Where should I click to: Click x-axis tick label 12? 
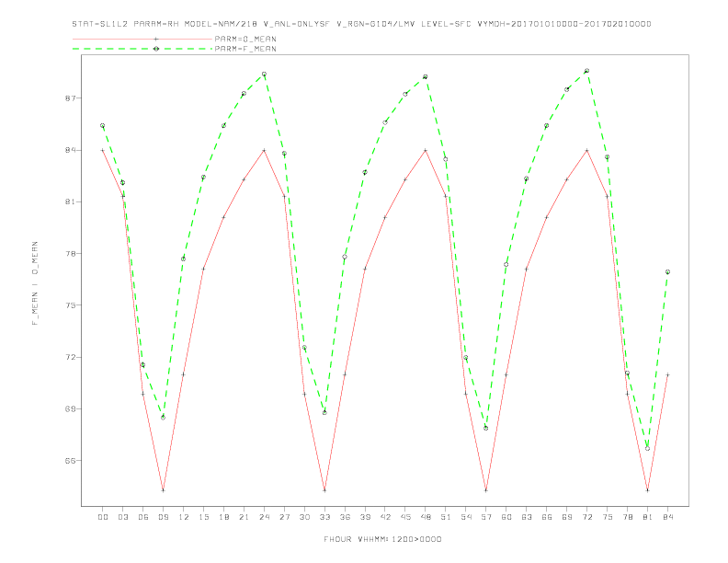(x=184, y=517)
